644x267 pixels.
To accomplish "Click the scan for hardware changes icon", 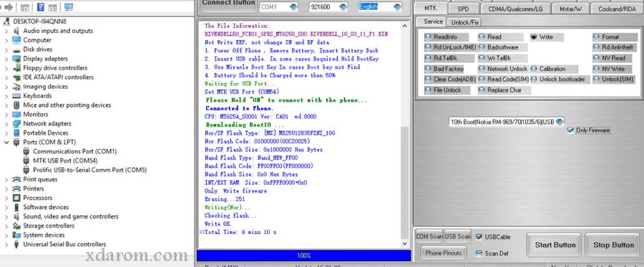I will pyautogui.click(x=69, y=7).
